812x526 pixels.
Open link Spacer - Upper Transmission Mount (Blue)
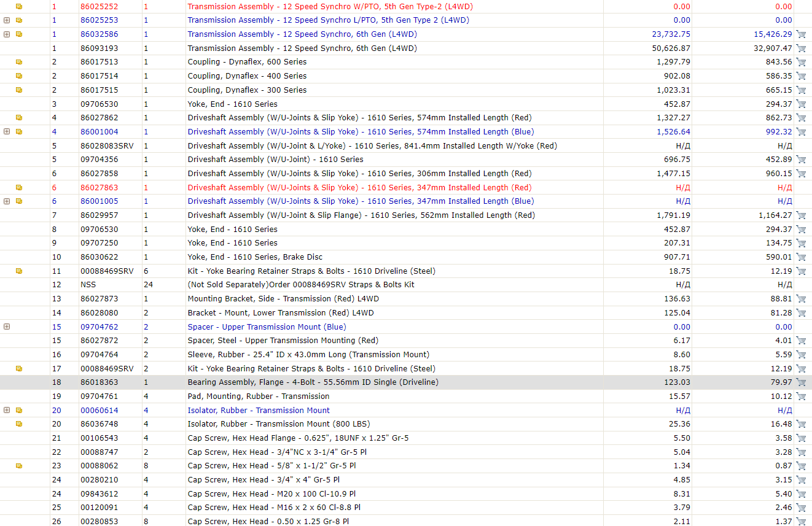click(x=267, y=327)
